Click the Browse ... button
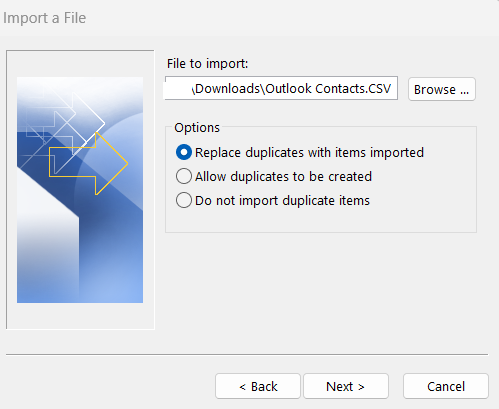The width and height of the screenshot is (499, 409). [x=442, y=89]
